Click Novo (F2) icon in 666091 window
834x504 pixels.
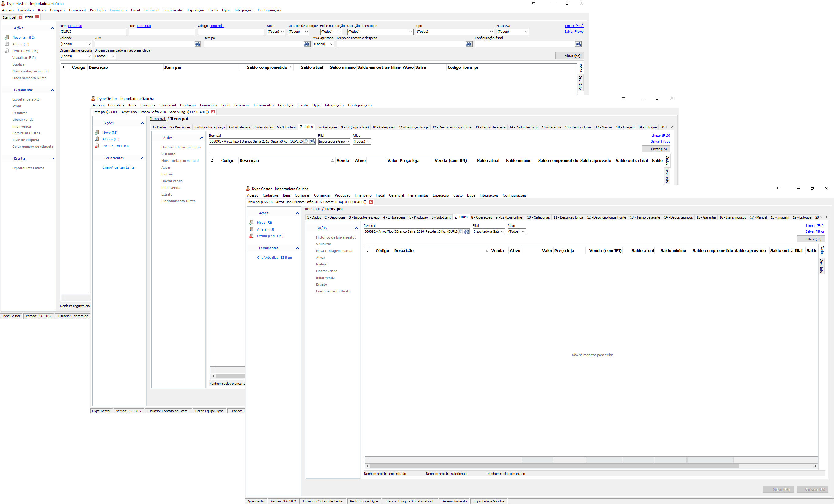tap(97, 132)
